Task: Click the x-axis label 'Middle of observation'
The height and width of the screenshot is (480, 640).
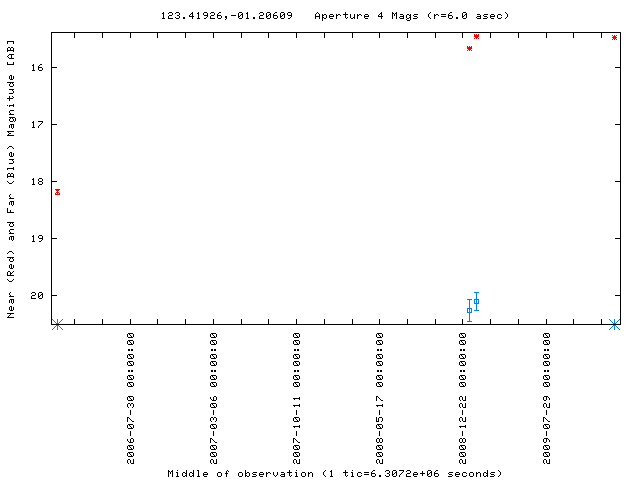Action: 240,473
